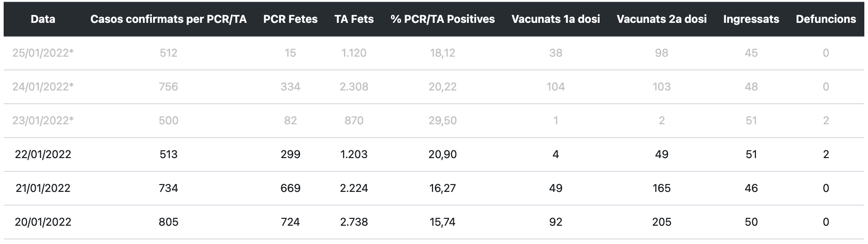Click the 20/01/2022 row date

(x=43, y=222)
